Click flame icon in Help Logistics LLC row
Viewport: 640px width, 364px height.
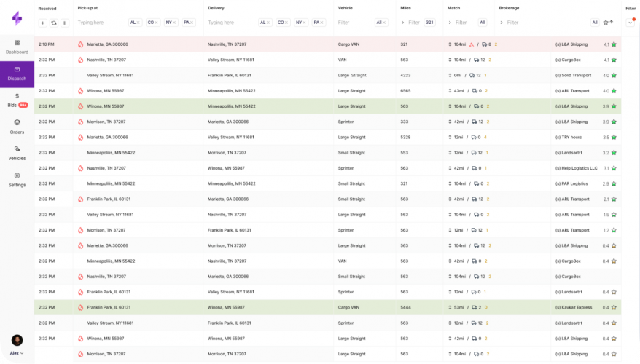[x=80, y=168]
